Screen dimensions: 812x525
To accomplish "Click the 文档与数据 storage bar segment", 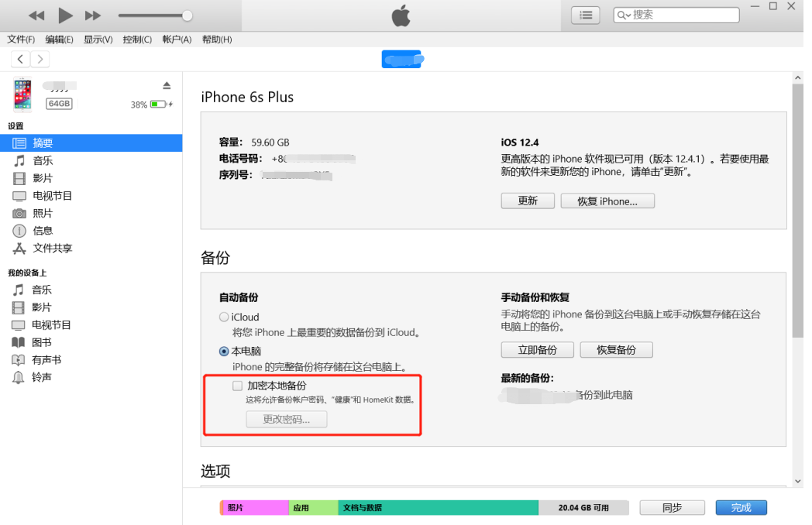I will [438, 508].
